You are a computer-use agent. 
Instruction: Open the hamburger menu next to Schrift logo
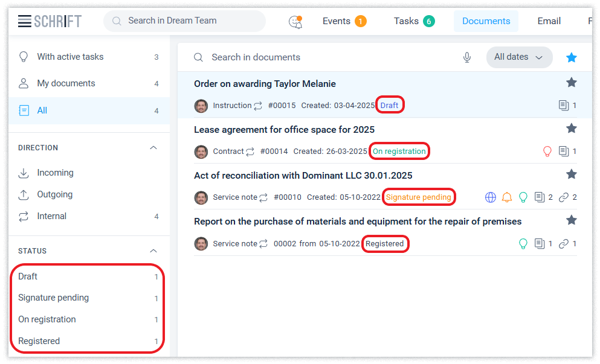[x=24, y=21]
